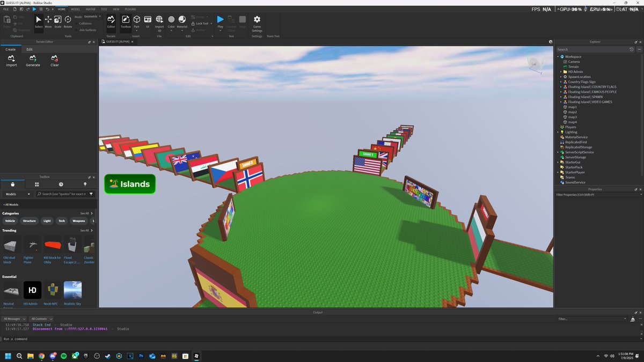
Task: Expand the Lighting service node
Action: click(558, 132)
